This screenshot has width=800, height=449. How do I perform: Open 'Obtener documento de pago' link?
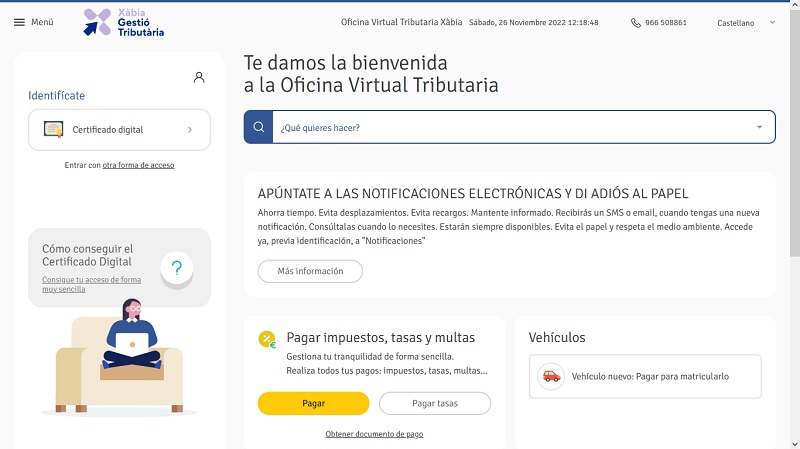(x=374, y=434)
